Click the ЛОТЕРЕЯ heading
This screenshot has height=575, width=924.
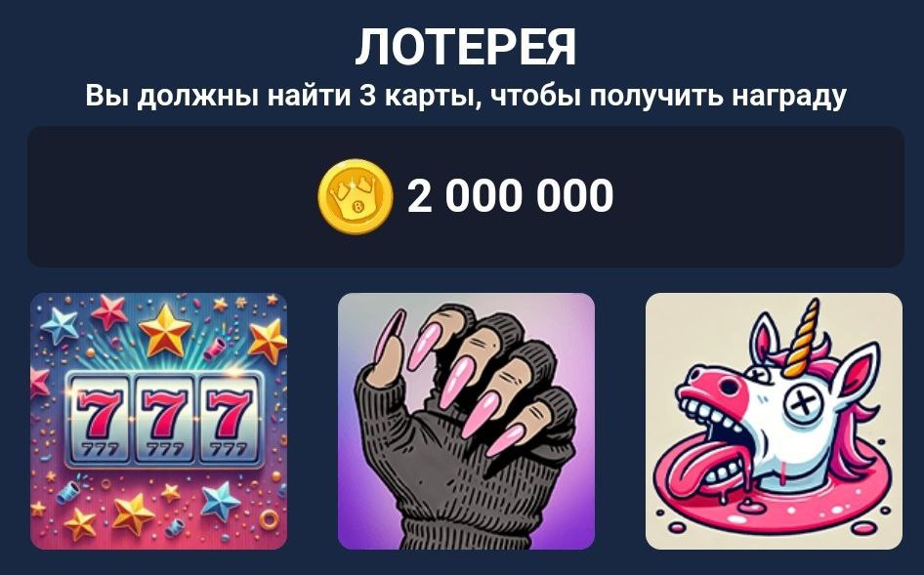point(466,47)
